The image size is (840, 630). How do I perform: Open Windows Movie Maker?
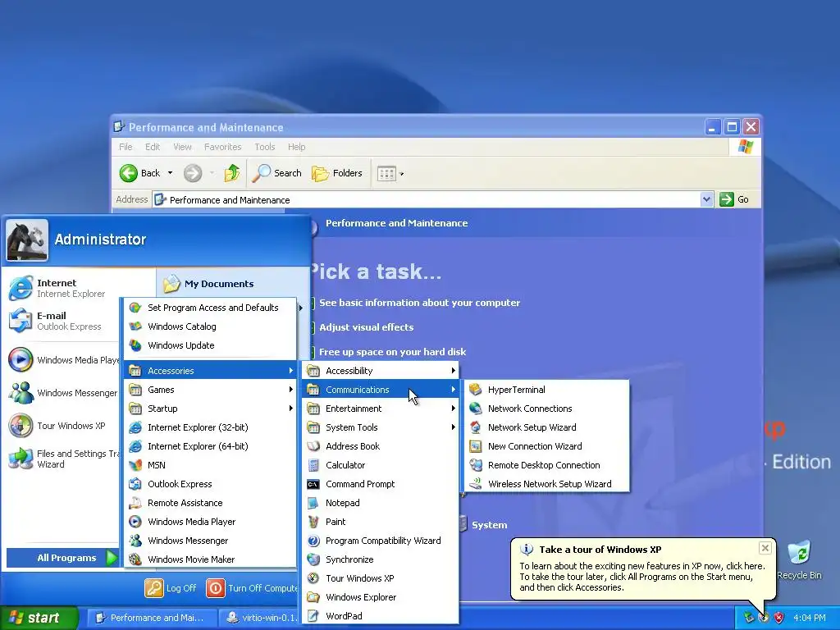[x=210, y=559]
